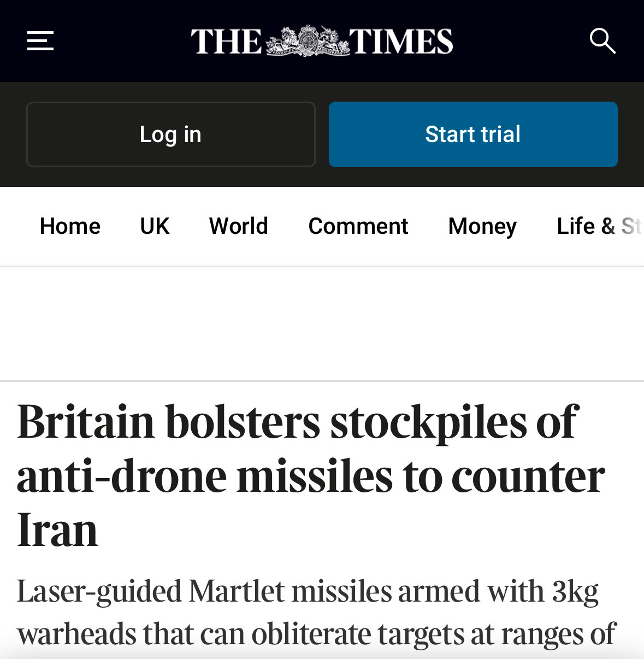Click the word TIMES in the masthead

(x=401, y=42)
